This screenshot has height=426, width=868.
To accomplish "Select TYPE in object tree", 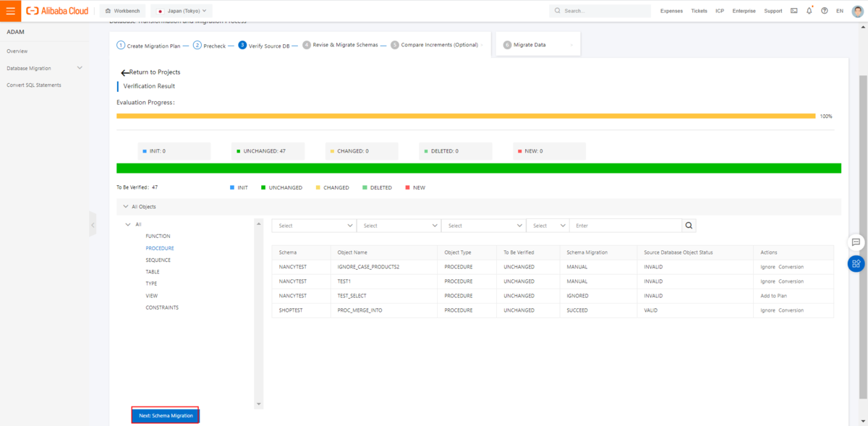I will point(151,284).
